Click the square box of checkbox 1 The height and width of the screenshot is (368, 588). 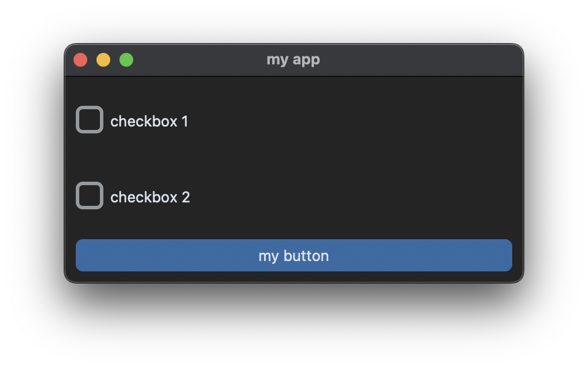click(90, 120)
